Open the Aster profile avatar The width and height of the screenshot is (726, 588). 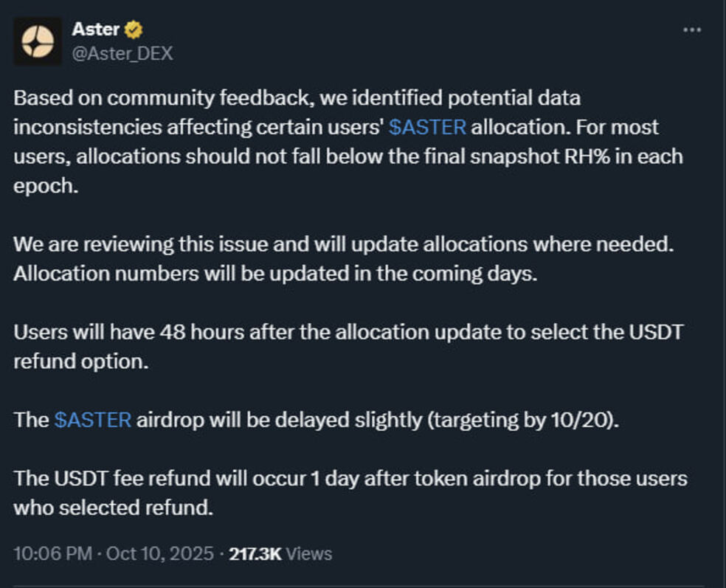click(x=38, y=41)
